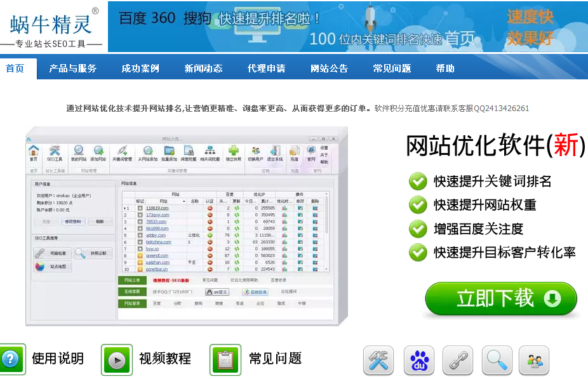Click the checkmark beside 增强百度关注度
The width and height of the screenshot is (588, 379).
click(418, 229)
